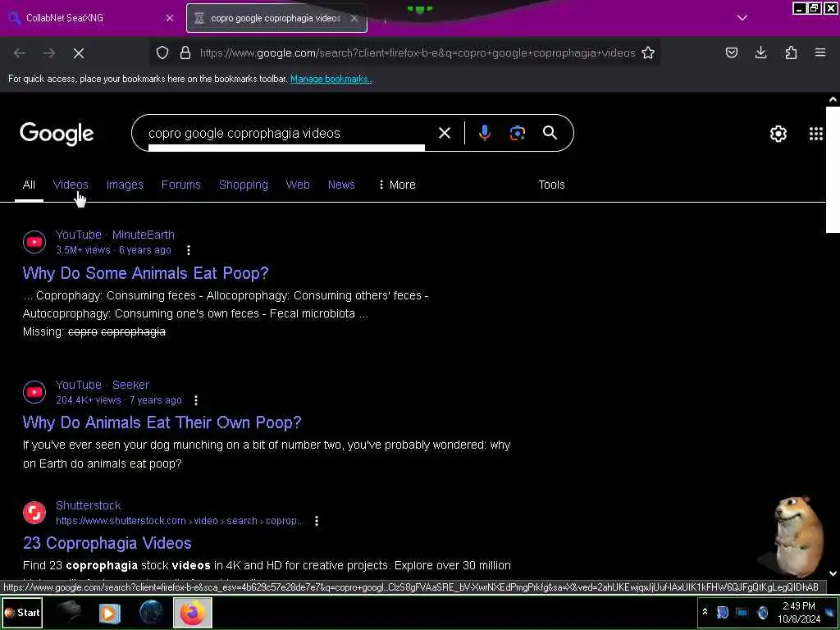Open "Why Do Animals Eat Their Own Poop?" result

click(162, 422)
